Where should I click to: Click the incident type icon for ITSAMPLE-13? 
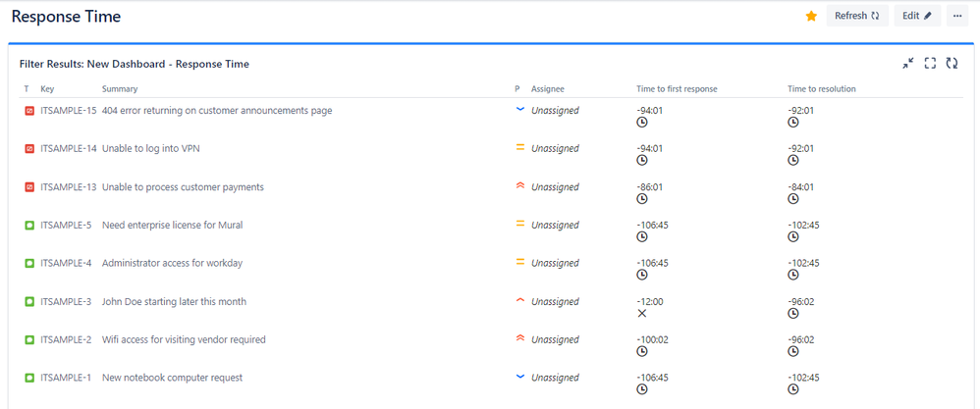click(28, 187)
